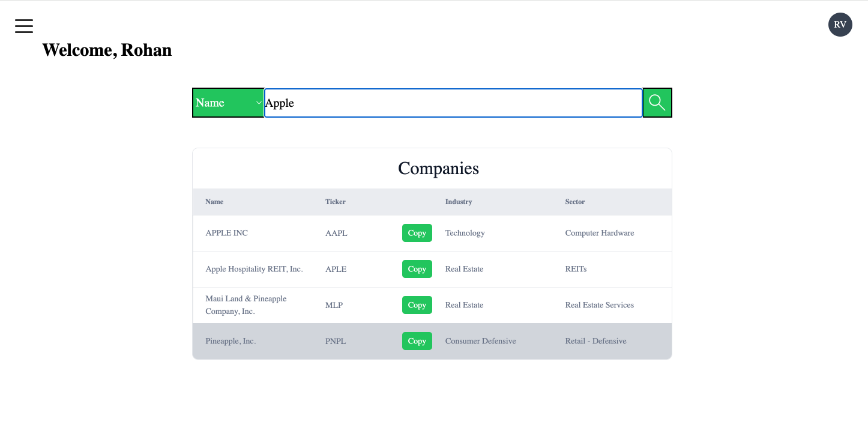Viewport: 868px width, 446px height.
Task: Select the MLP ticker text
Action: pyautogui.click(x=334, y=305)
